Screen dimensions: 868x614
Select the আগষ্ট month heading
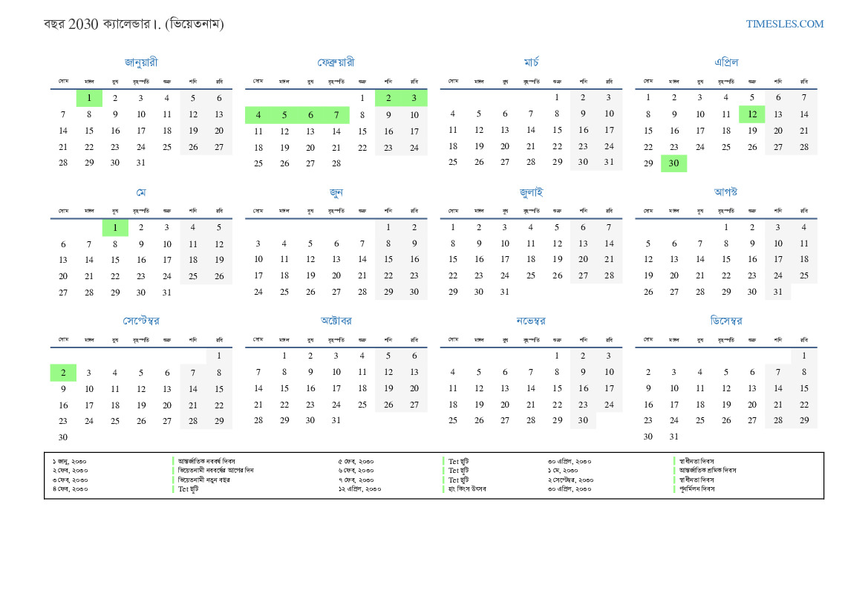(x=725, y=192)
